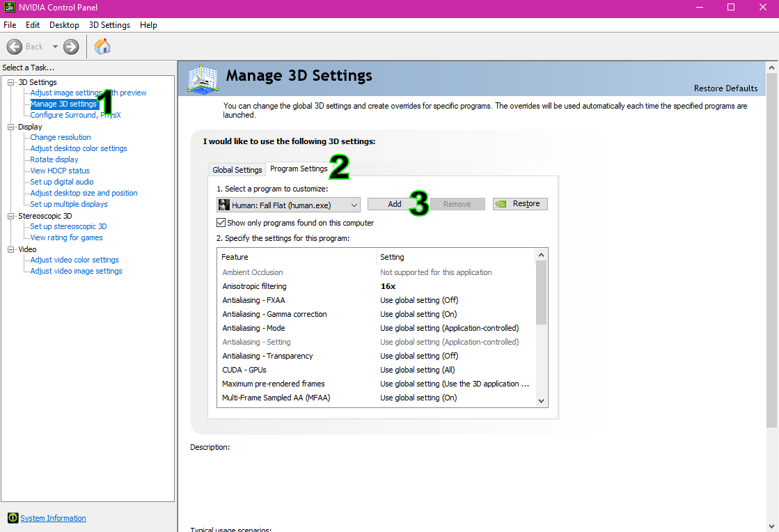Click the settings list scrollbar thumb
The height and width of the screenshot is (532, 779).
click(542, 292)
